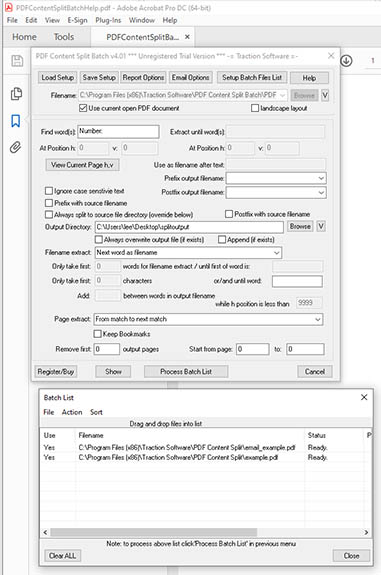This screenshot has height=575, width=381.
Task: Click the Adobe Acrobat title bar icon
Action: [8, 7]
